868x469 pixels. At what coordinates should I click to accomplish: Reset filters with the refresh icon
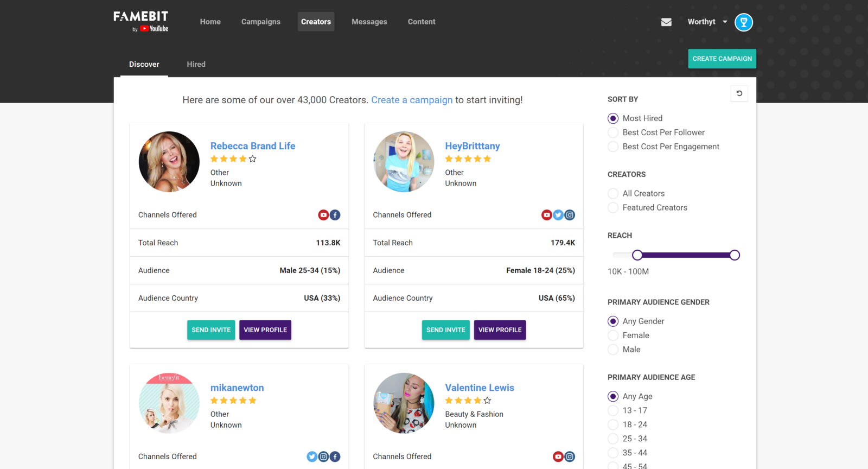click(739, 93)
